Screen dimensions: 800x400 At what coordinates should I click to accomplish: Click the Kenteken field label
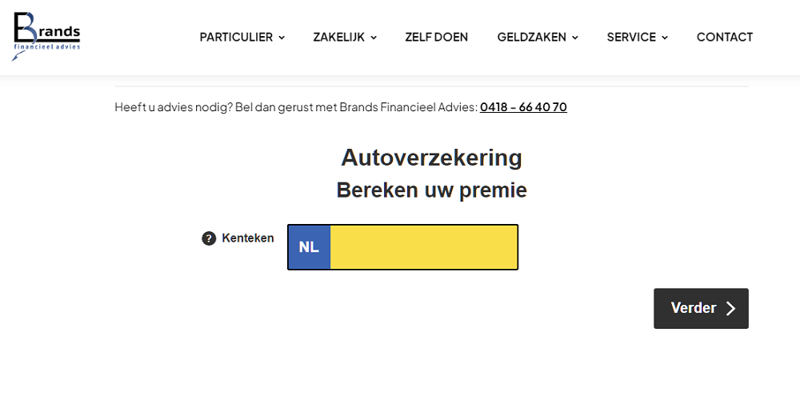coord(248,238)
